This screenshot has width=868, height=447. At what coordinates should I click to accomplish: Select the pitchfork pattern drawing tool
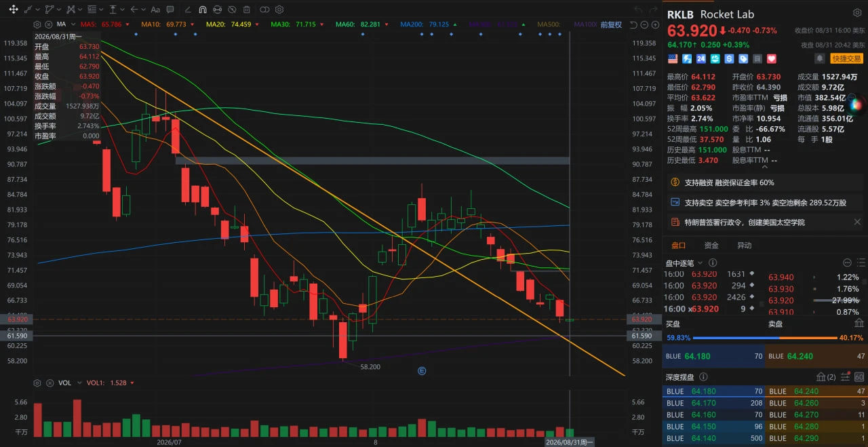click(x=71, y=9)
